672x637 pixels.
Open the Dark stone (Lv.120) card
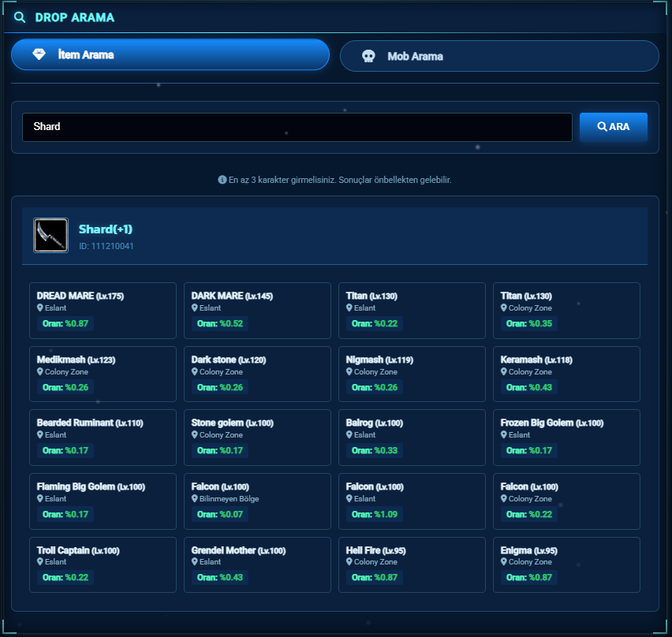(258, 374)
